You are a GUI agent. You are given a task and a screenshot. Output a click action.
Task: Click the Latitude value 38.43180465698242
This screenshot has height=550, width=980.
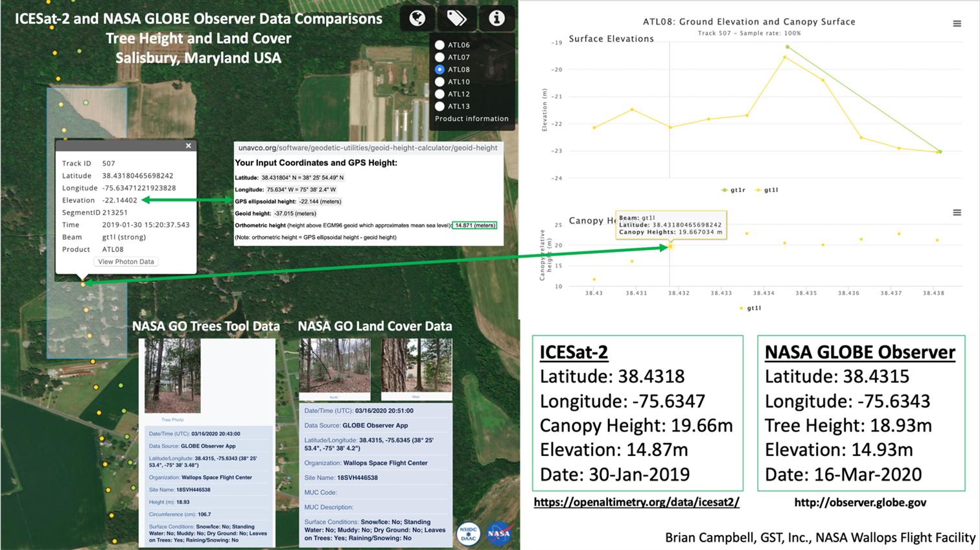click(137, 176)
